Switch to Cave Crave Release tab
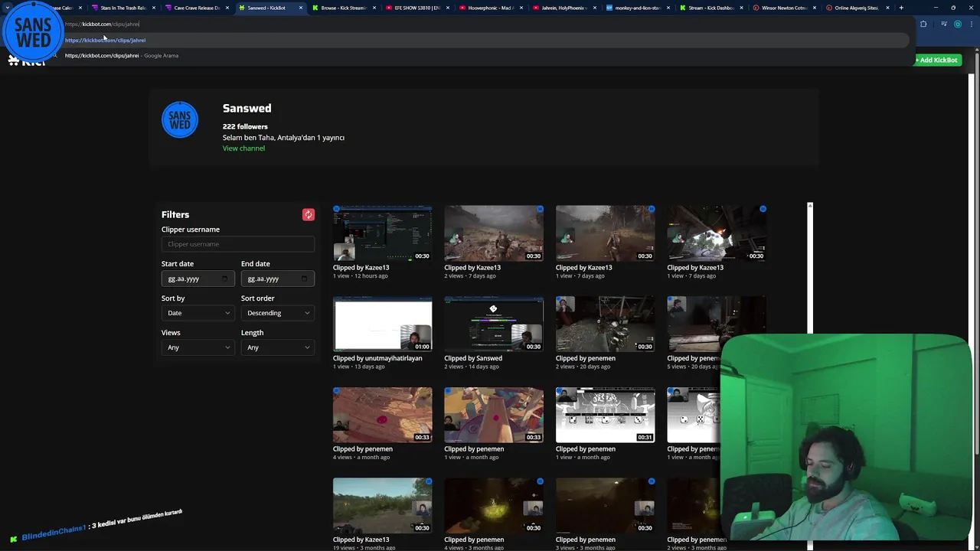 point(196,8)
